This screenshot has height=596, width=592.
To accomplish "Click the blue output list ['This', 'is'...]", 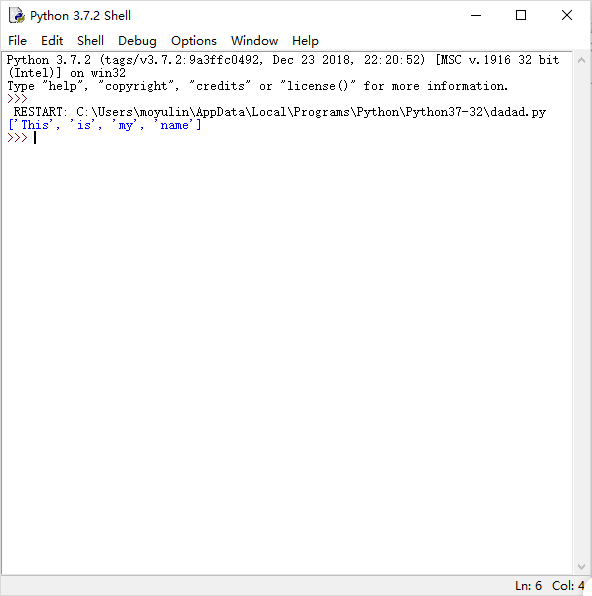I will click(x=105, y=125).
